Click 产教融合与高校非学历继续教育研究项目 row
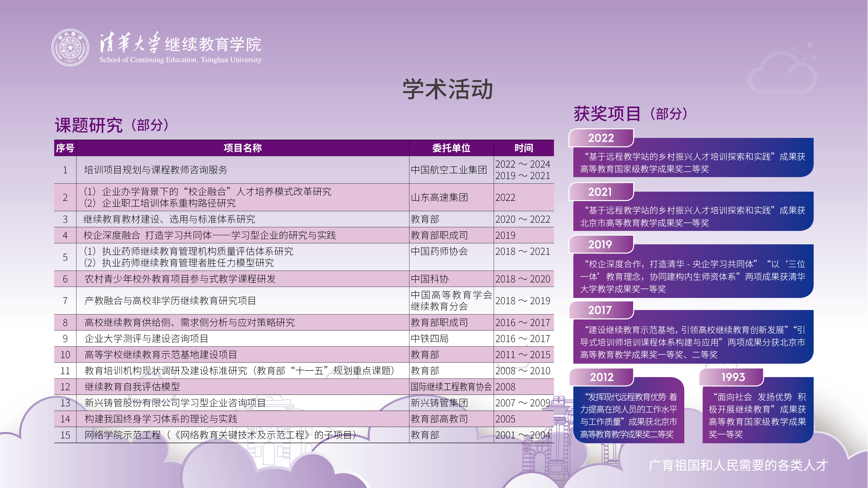The image size is (868, 488). pyautogui.click(x=170, y=300)
